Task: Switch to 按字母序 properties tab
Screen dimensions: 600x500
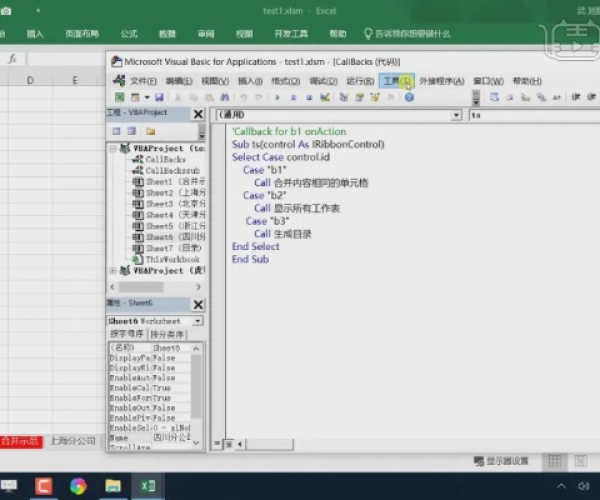Action: tap(127, 334)
